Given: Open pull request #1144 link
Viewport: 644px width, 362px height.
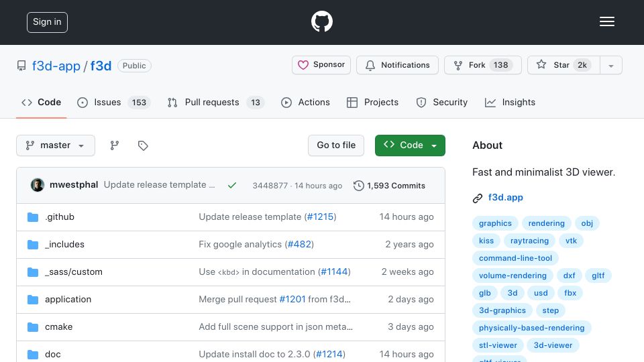Looking at the screenshot, I should click(x=334, y=271).
